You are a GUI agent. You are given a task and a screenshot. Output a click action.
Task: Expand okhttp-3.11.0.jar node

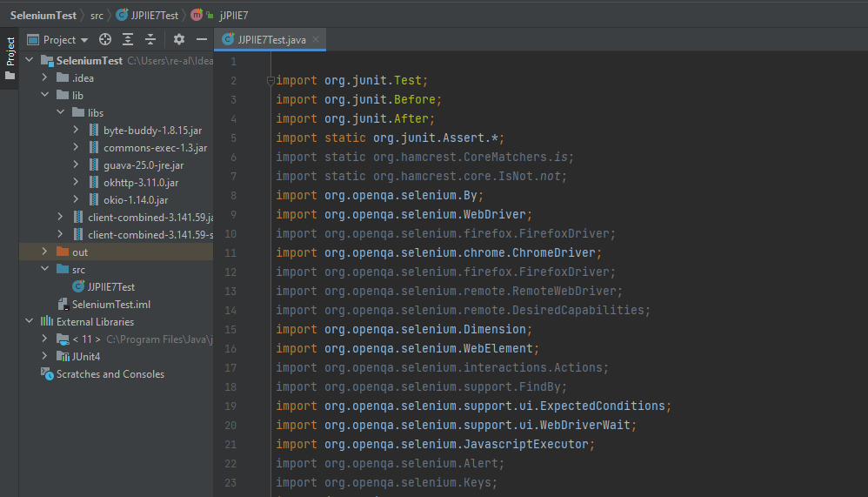[x=76, y=182]
